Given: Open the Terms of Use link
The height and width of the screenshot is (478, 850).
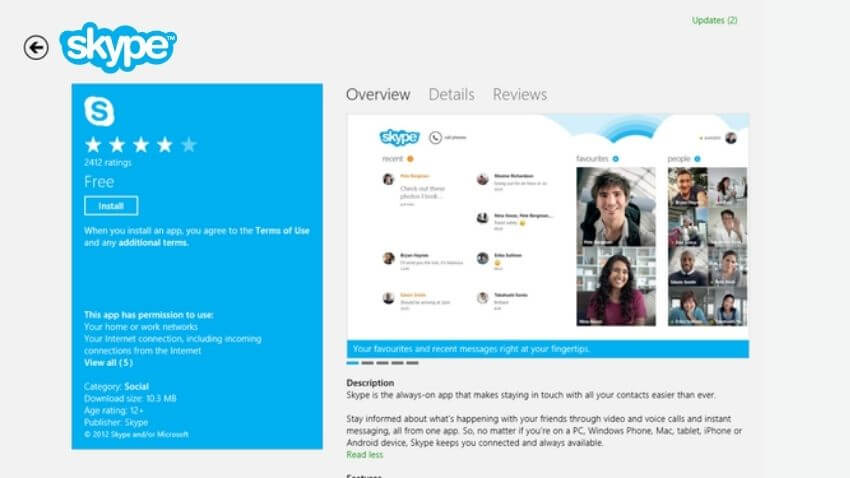Looking at the screenshot, I should (x=282, y=231).
